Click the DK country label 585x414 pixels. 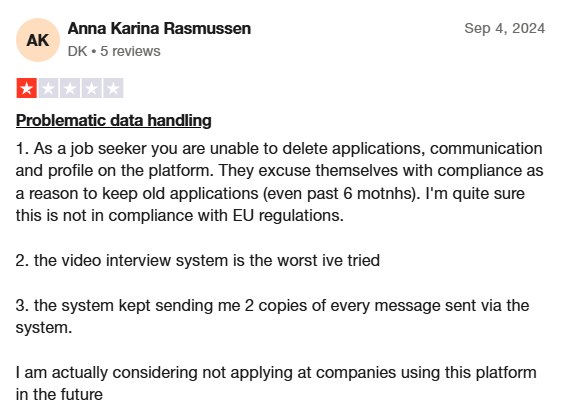tap(77, 51)
